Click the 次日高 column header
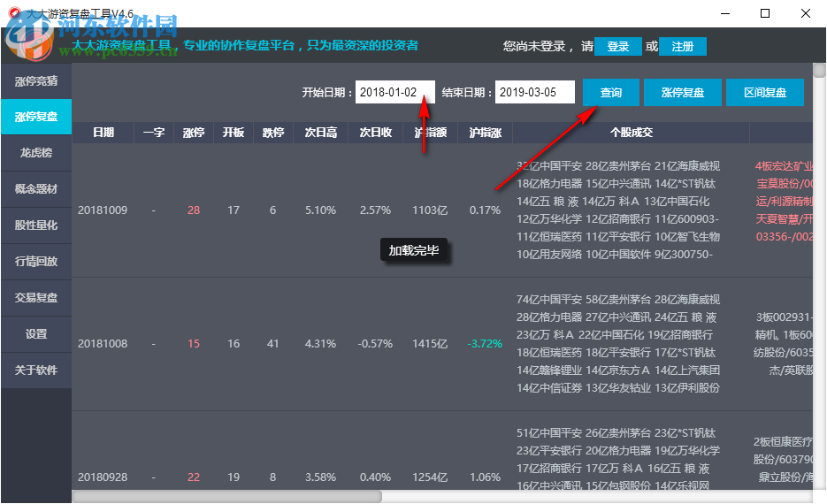Screen dimensions: 827x504 (x=321, y=133)
